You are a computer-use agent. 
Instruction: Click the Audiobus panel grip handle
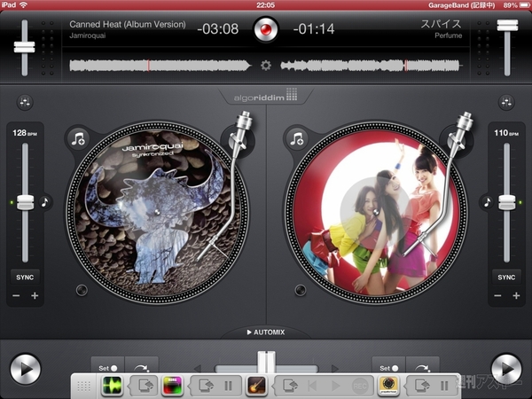83,386
